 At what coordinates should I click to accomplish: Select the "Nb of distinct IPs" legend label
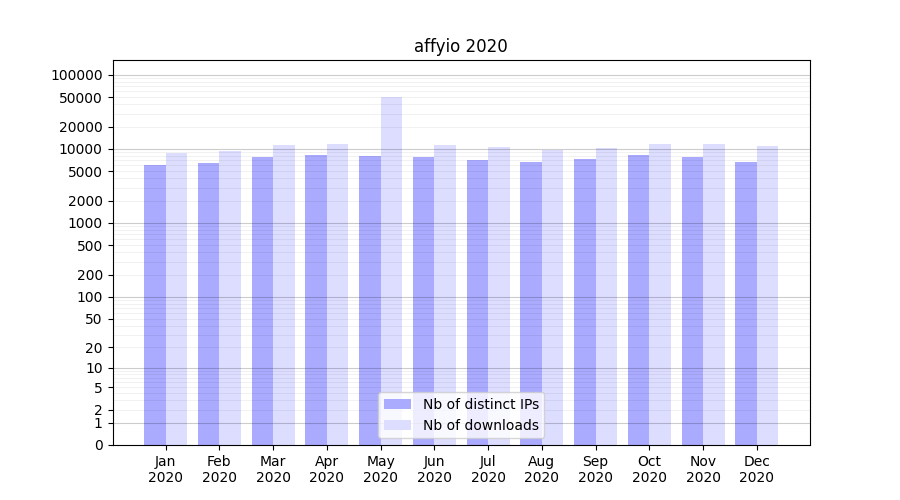click(x=480, y=404)
